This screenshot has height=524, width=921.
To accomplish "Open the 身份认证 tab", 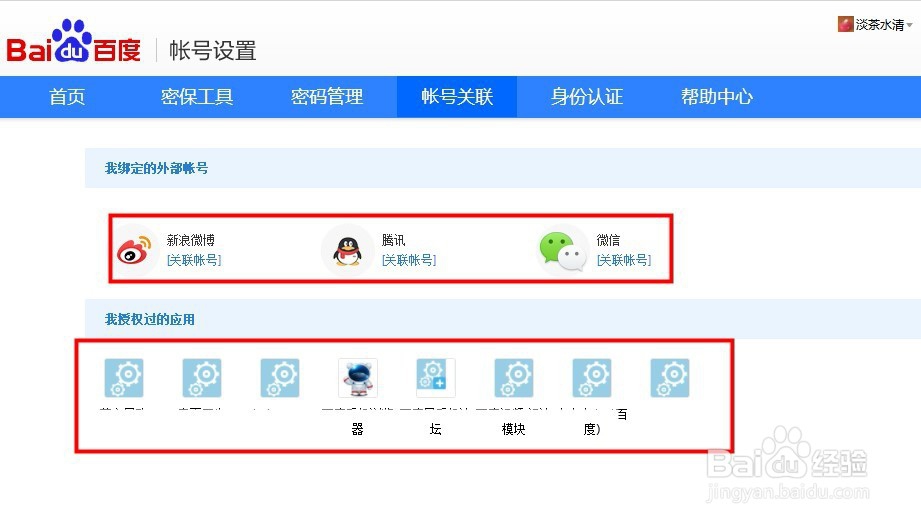I will coord(587,96).
